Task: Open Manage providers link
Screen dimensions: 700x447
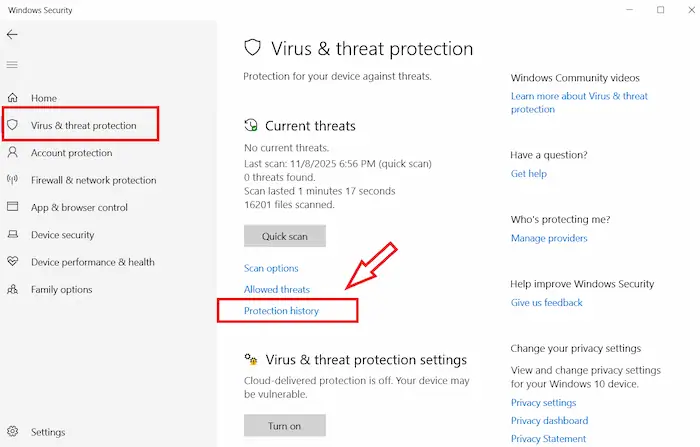Action: pos(549,238)
